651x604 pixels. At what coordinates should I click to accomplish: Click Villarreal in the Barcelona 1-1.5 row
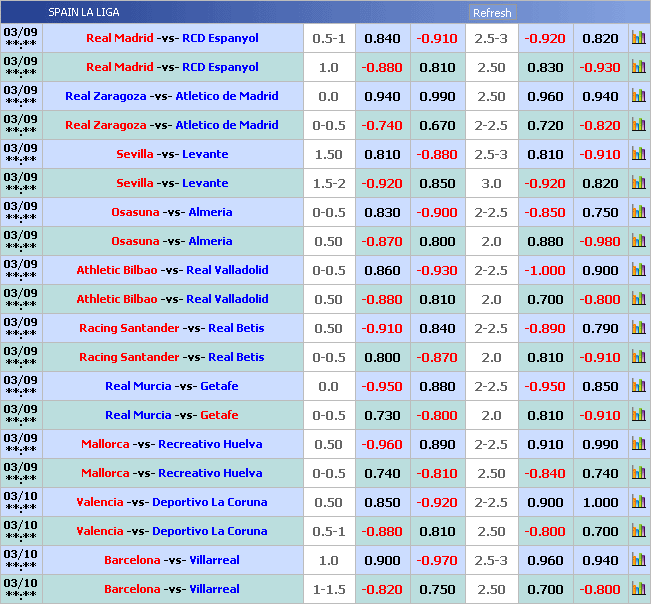coord(214,589)
